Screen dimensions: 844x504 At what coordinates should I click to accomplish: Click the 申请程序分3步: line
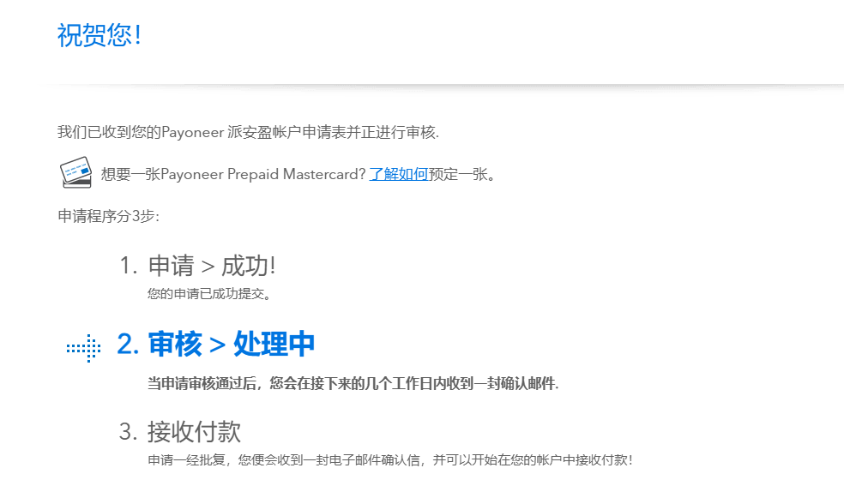click(108, 216)
